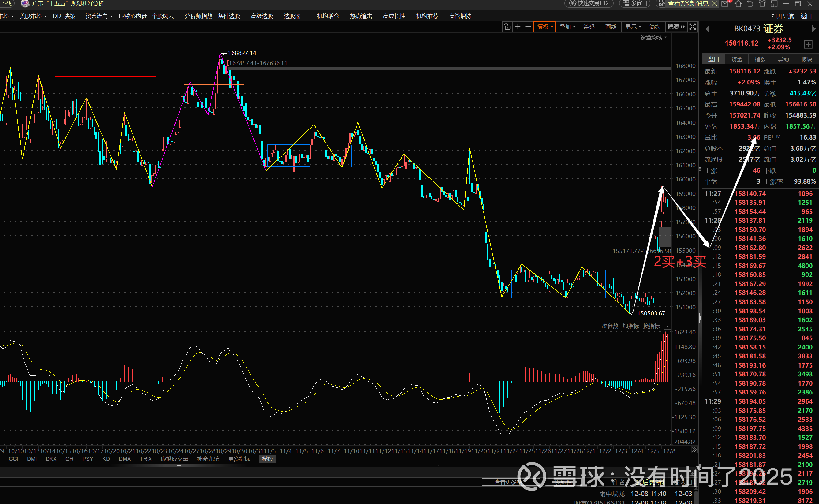Add BK0473 to watchlist with plus icon
Viewport: 819px width, 504px height.
coord(808,44)
